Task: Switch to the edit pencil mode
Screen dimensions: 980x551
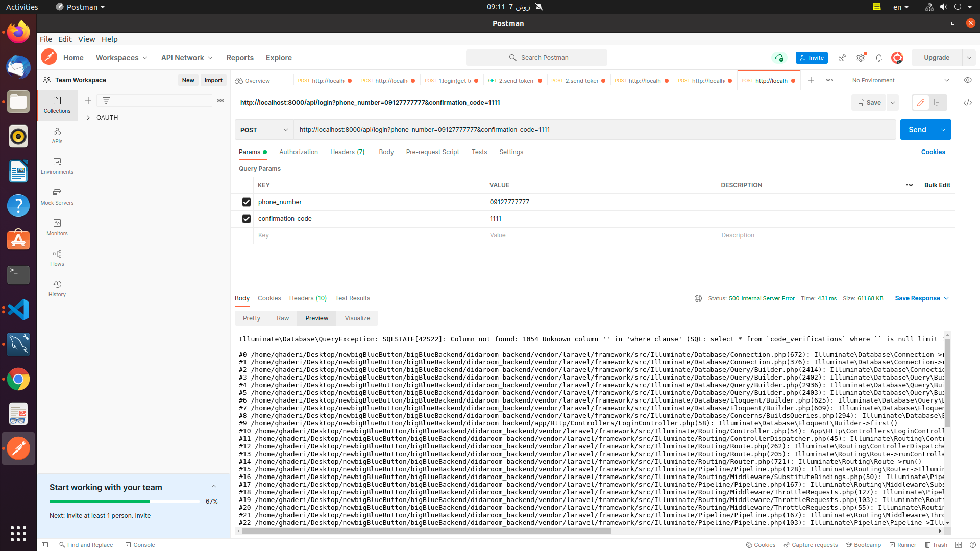Action: pos(921,103)
